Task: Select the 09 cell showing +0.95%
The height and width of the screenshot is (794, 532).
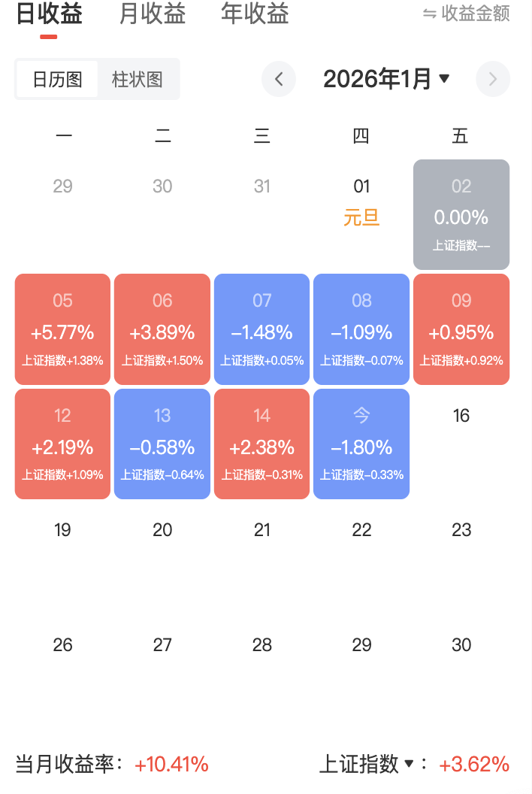Action: [x=461, y=329]
